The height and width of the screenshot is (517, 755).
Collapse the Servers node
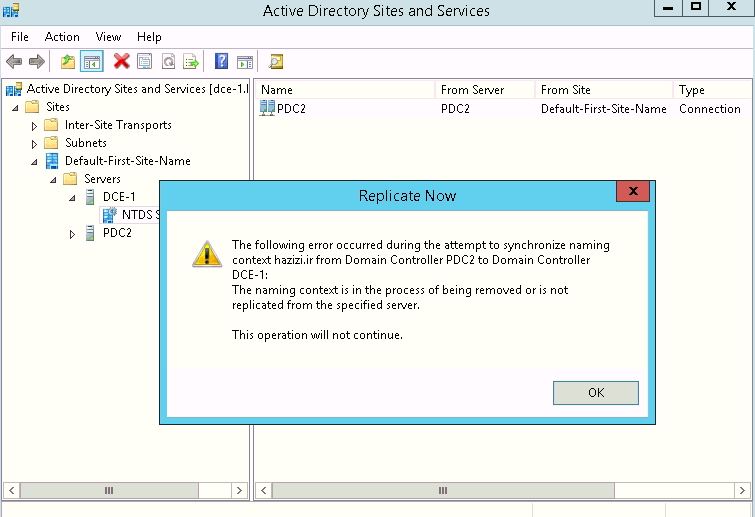coord(53,180)
